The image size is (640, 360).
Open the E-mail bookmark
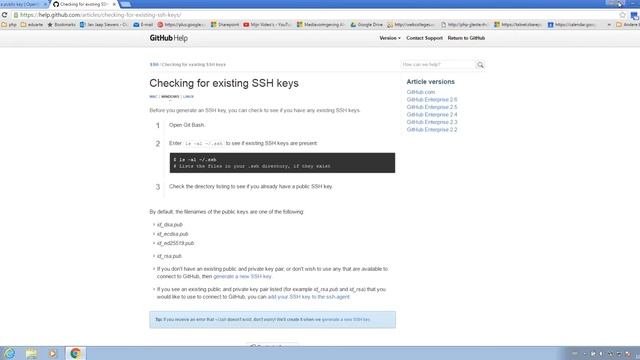(x=143, y=24)
